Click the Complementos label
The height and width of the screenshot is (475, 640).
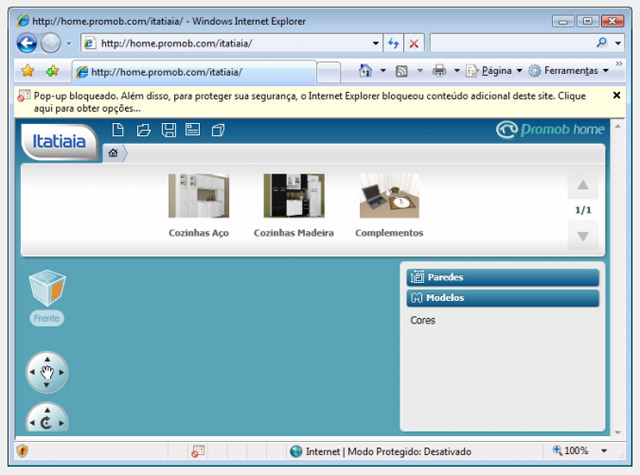pos(389,233)
